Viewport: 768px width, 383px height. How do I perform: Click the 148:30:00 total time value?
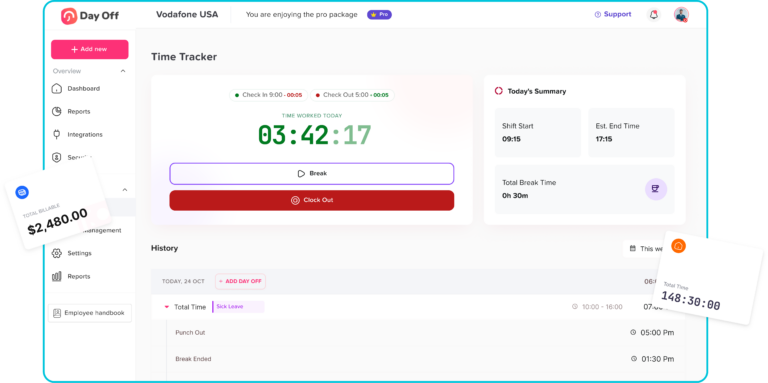pyautogui.click(x=691, y=301)
